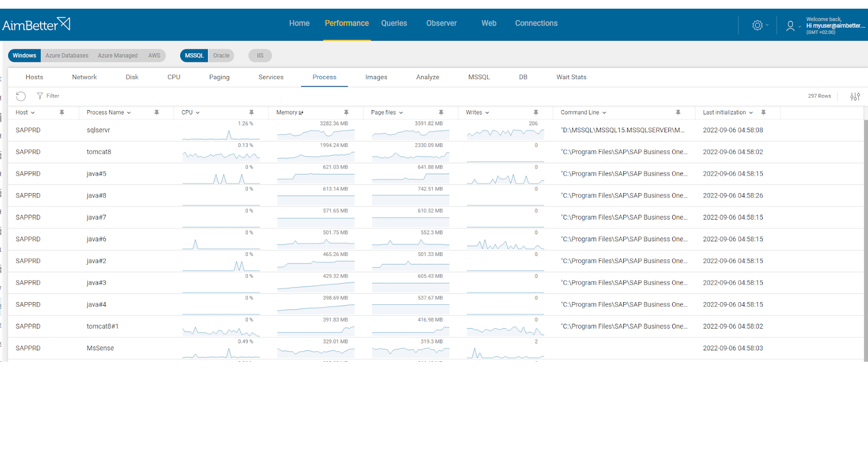
Task: Open the Writes column dropdown
Action: click(487, 113)
